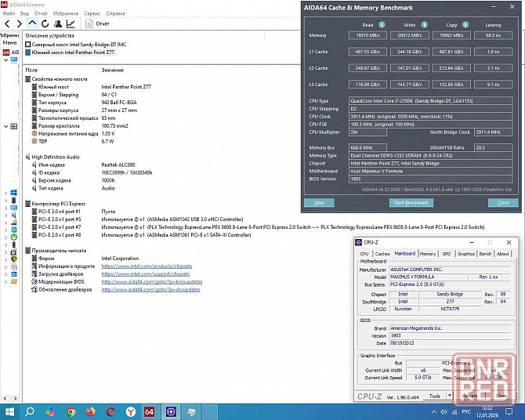This screenshot has width=525, height=420.
Task: Open the user profile toolbar icon
Action: click(59, 24)
